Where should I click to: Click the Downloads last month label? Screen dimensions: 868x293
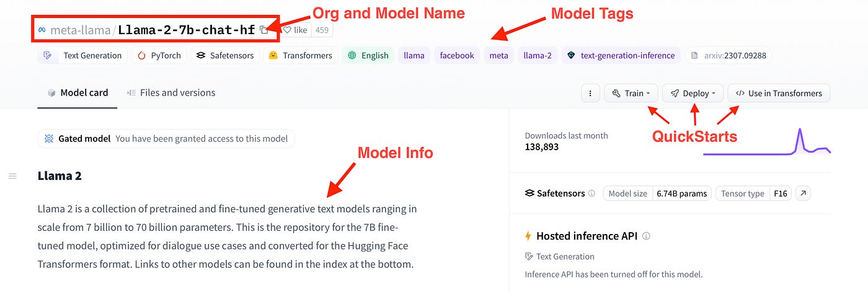(x=566, y=135)
